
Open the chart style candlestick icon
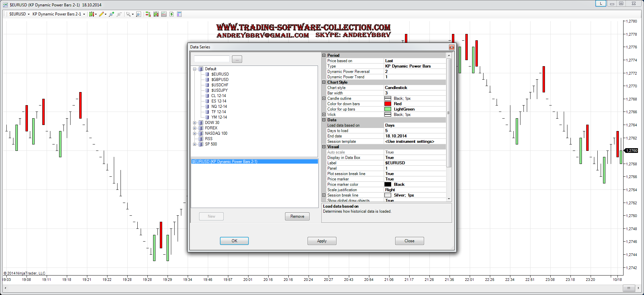(91, 14)
